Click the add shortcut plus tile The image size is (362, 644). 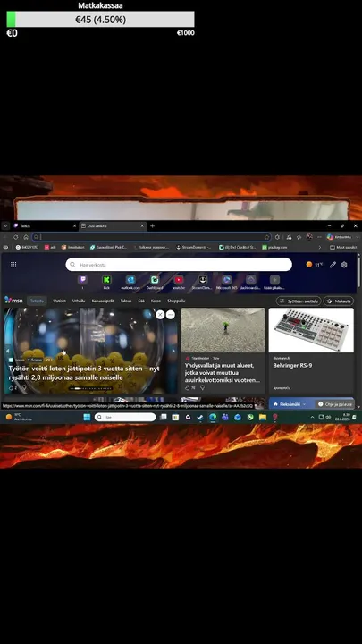point(274,280)
